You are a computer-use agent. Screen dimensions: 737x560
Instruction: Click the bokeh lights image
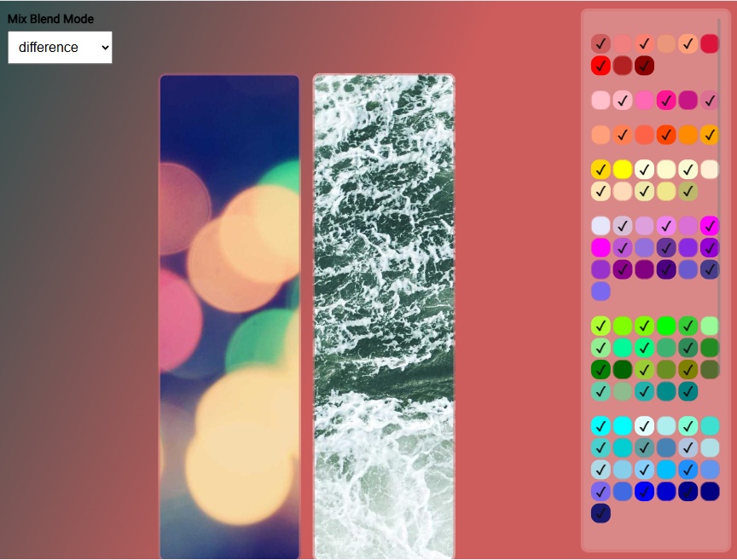tap(229, 316)
